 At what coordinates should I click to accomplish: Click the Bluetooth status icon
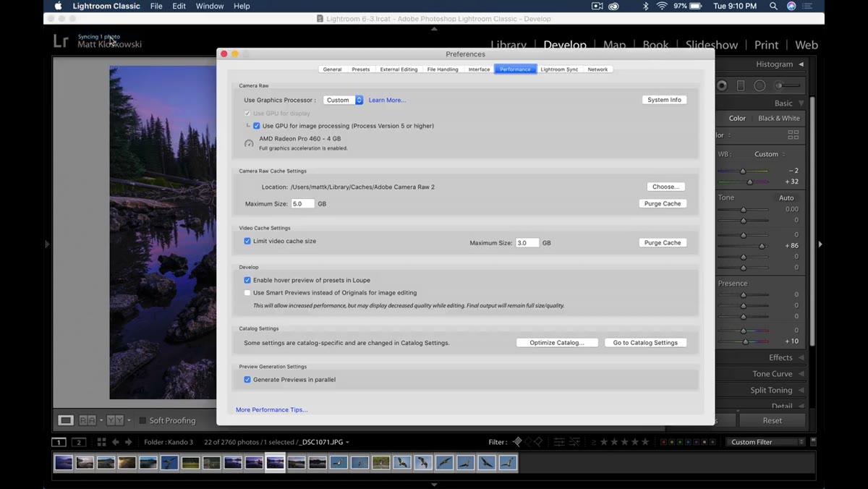[645, 6]
